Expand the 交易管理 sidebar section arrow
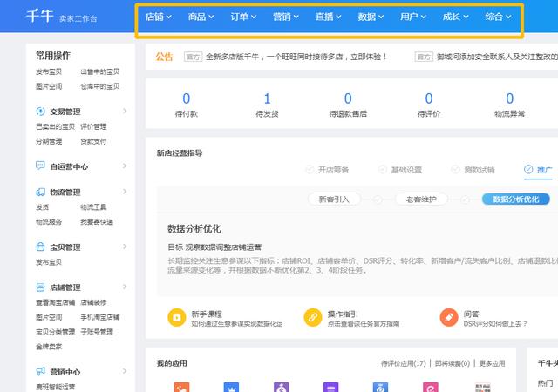The image size is (558, 392). pyautogui.click(x=125, y=112)
